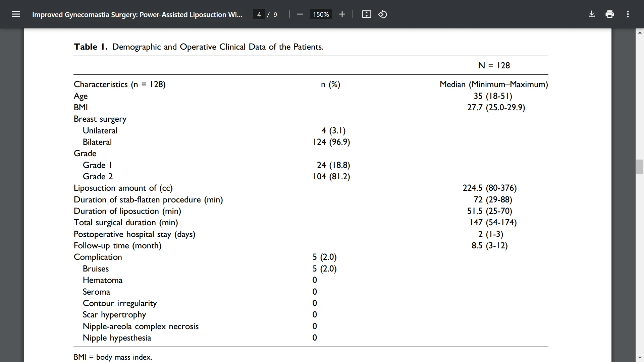
Task: Click 'Duration of stab-flatten procedure (min)'
Action: pyautogui.click(x=148, y=199)
